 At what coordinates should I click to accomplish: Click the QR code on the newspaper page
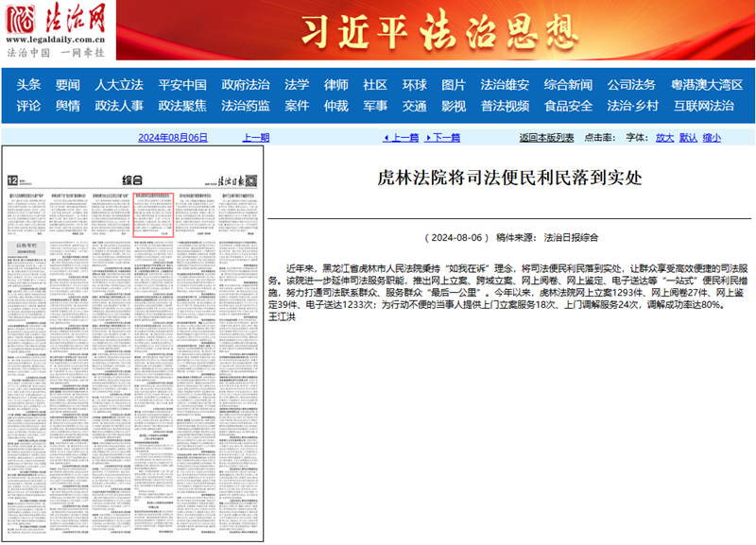click(251, 180)
